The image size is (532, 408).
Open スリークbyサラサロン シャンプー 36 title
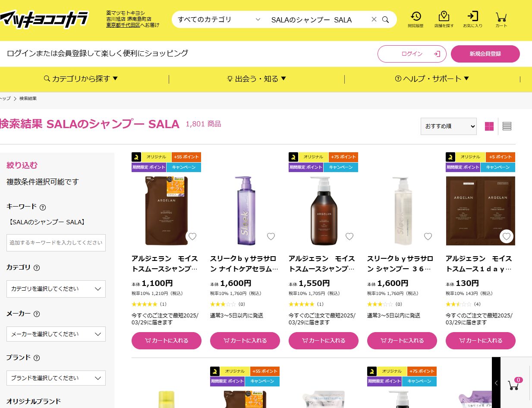click(x=401, y=264)
